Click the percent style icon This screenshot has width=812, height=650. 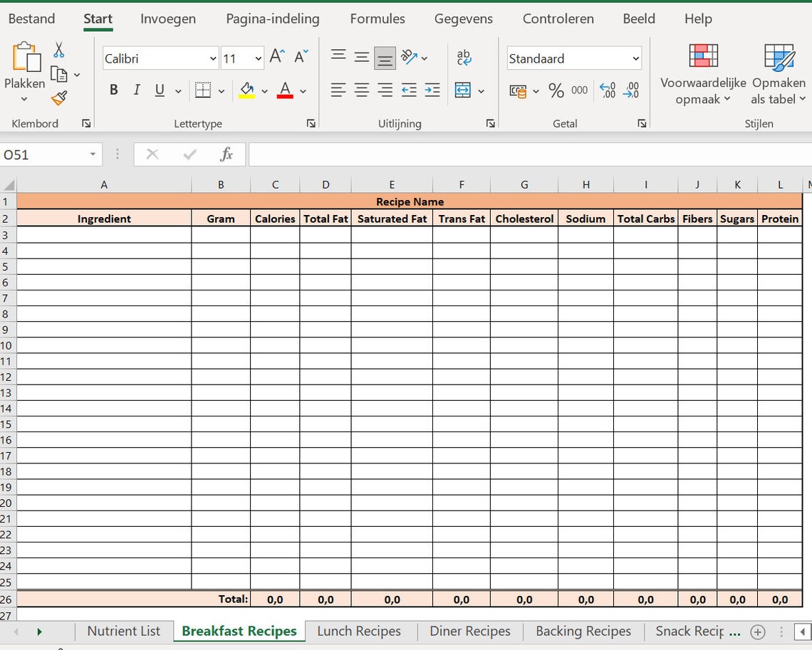pos(558,90)
